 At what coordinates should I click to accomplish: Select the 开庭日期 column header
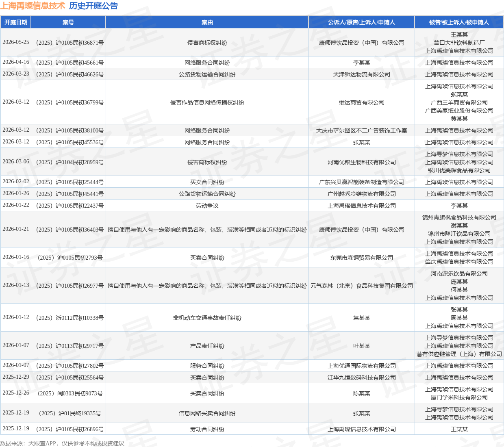pyautogui.click(x=16, y=22)
